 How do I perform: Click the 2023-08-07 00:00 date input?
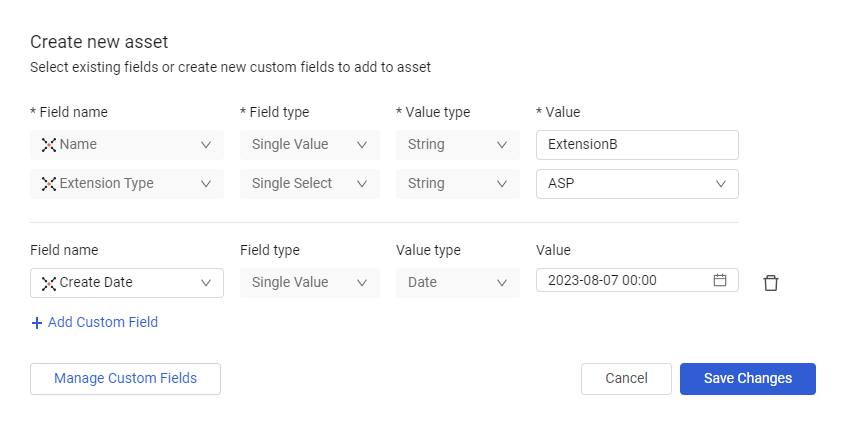click(625, 281)
